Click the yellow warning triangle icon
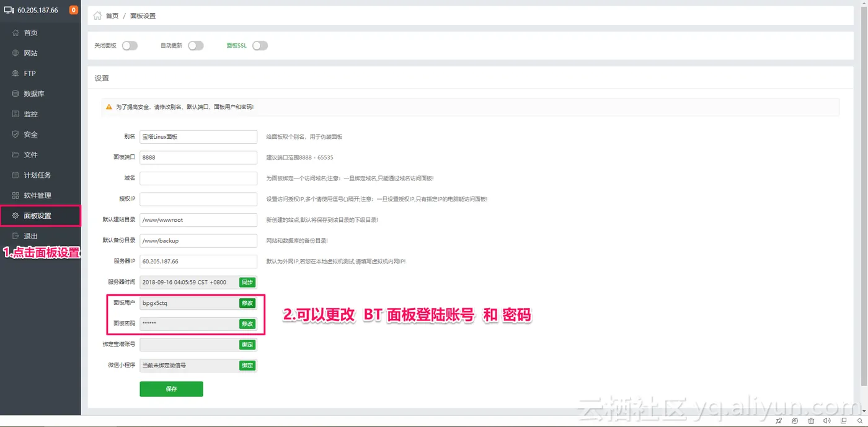This screenshot has width=868, height=427. pos(109,107)
